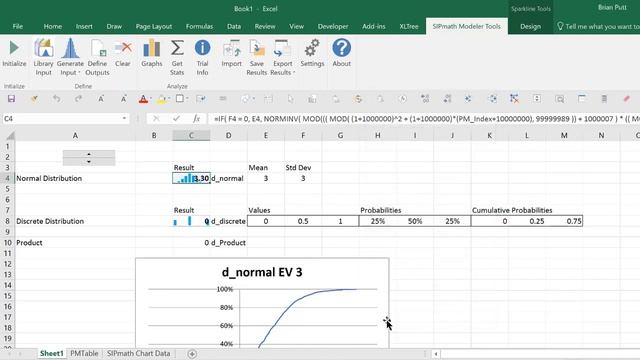Open borders dropdown arrow

[187, 99]
